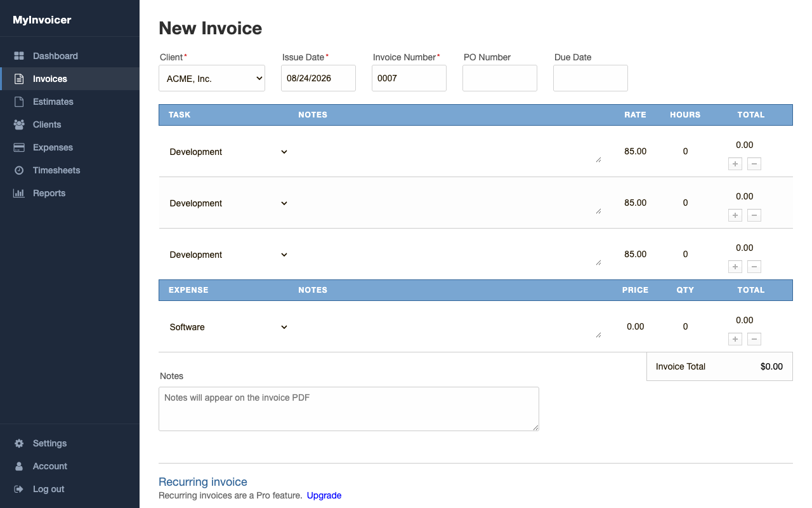Remove the second Development task row

tap(754, 215)
